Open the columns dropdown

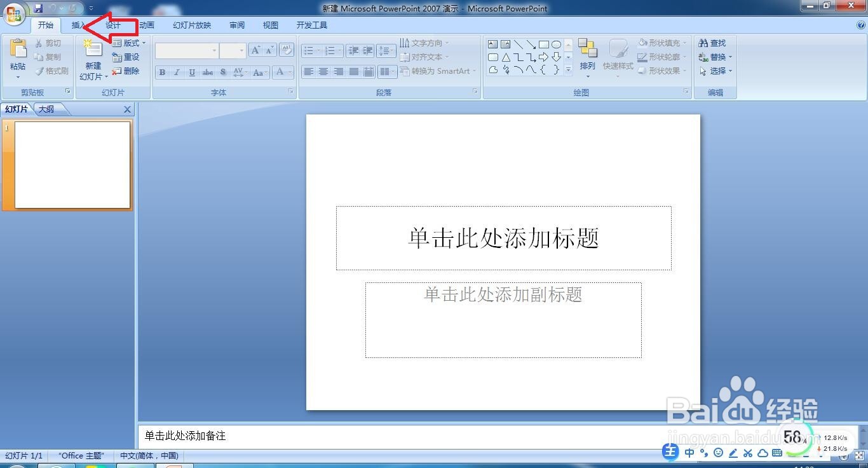pos(387,72)
